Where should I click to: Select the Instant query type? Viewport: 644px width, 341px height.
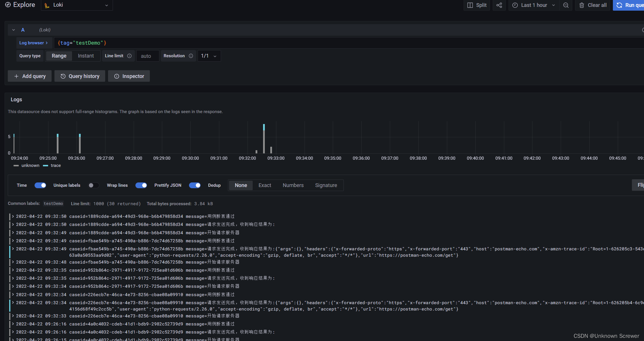tap(86, 56)
